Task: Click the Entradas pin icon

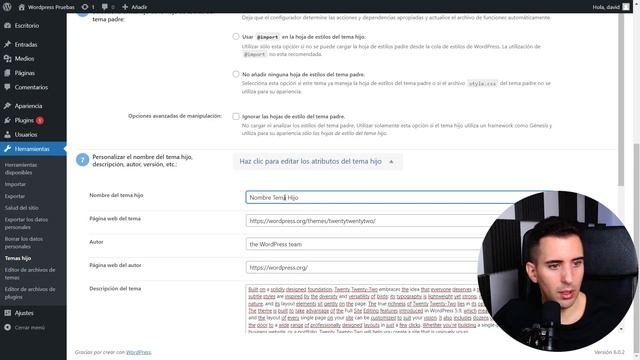Action: point(7,44)
